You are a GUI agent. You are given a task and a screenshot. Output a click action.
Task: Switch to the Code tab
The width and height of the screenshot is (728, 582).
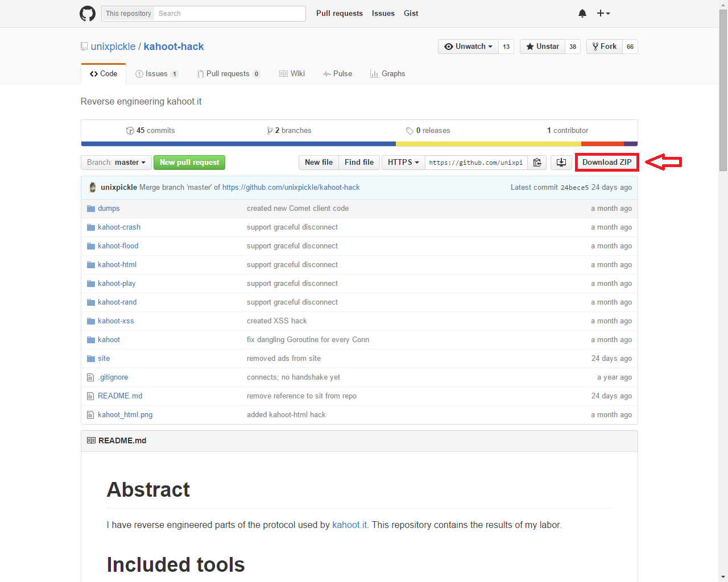[x=104, y=74]
